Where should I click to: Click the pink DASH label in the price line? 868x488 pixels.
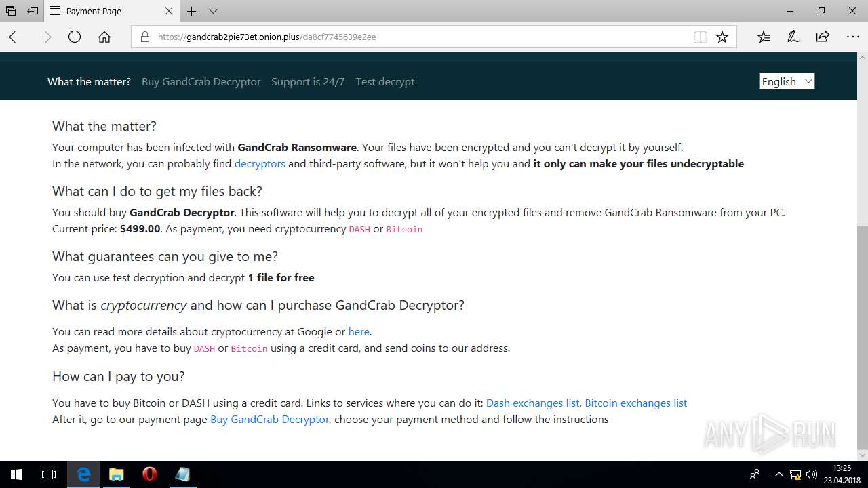pyautogui.click(x=359, y=230)
